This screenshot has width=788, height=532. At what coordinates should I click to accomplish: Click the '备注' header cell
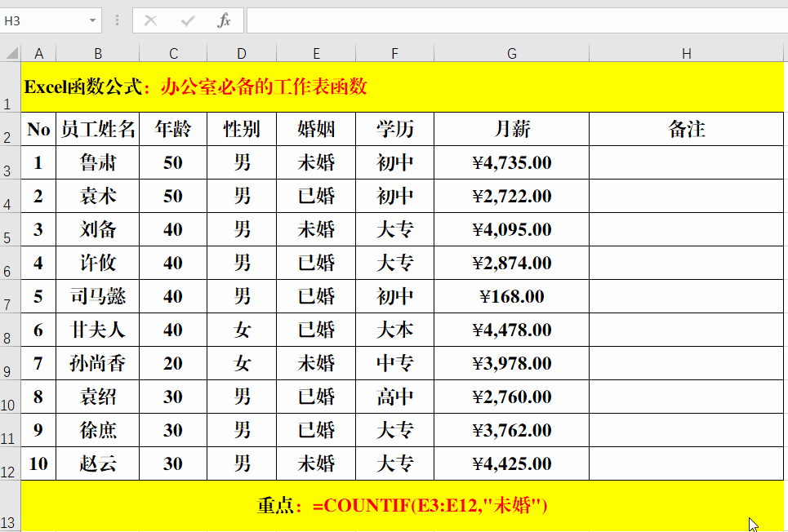tap(687, 129)
